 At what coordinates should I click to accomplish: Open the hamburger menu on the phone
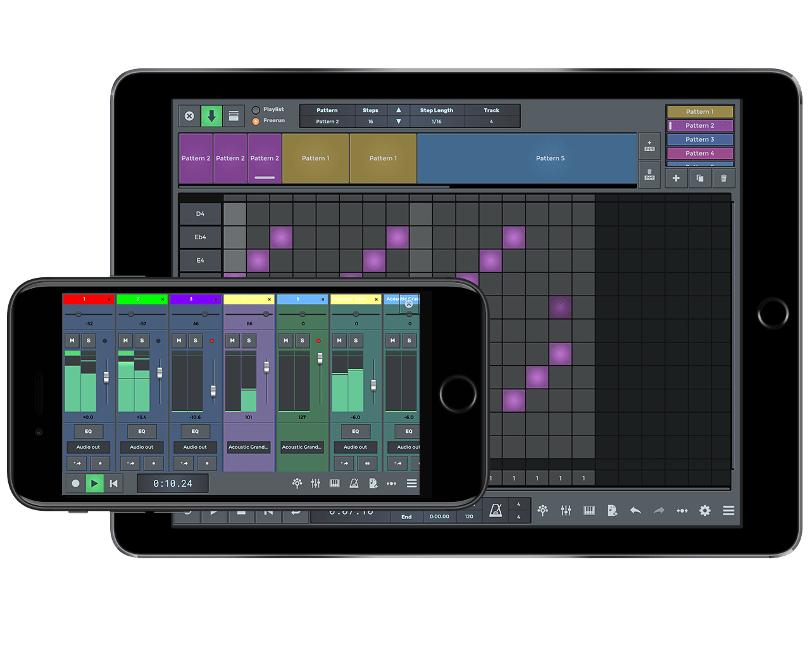pyautogui.click(x=411, y=484)
